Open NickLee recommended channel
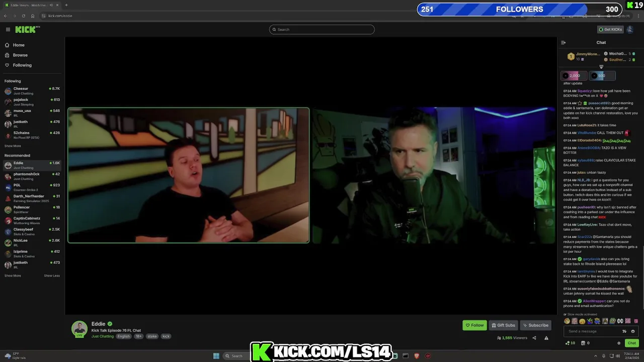Image resolution: width=644 pixels, height=362 pixels. (32, 243)
